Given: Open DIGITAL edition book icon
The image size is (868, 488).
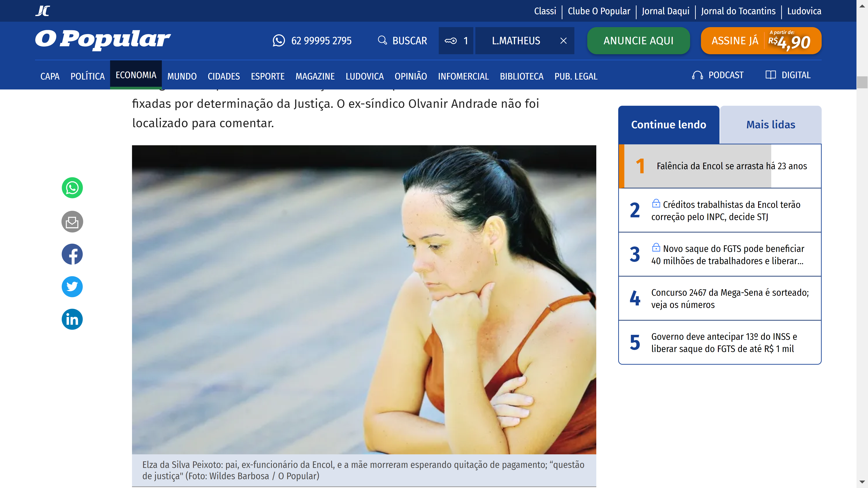Looking at the screenshot, I should [788, 75].
